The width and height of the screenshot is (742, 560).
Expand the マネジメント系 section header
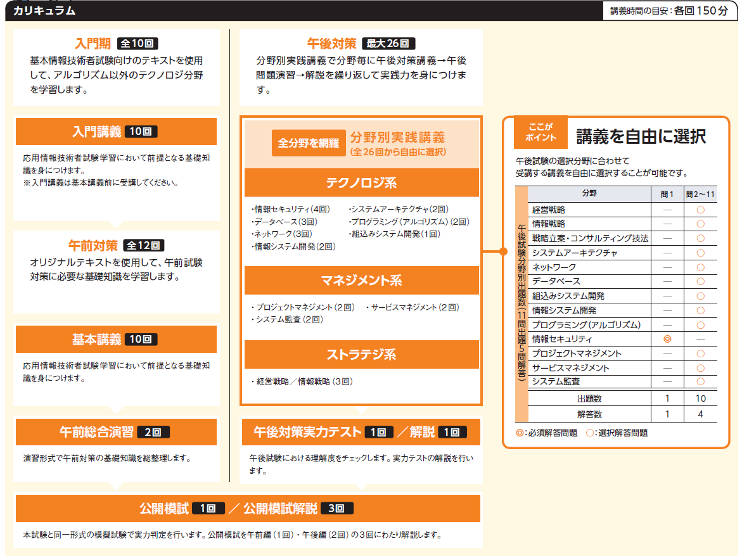[361, 281]
